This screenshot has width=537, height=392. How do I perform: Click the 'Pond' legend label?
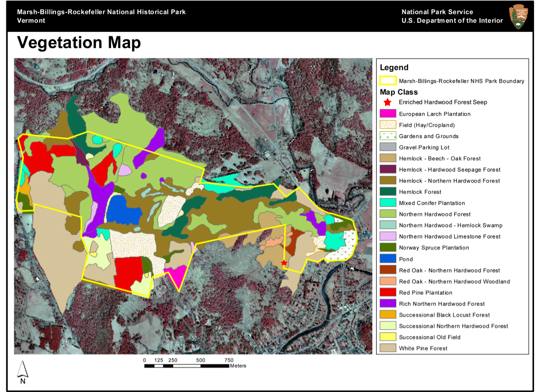(x=406, y=259)
